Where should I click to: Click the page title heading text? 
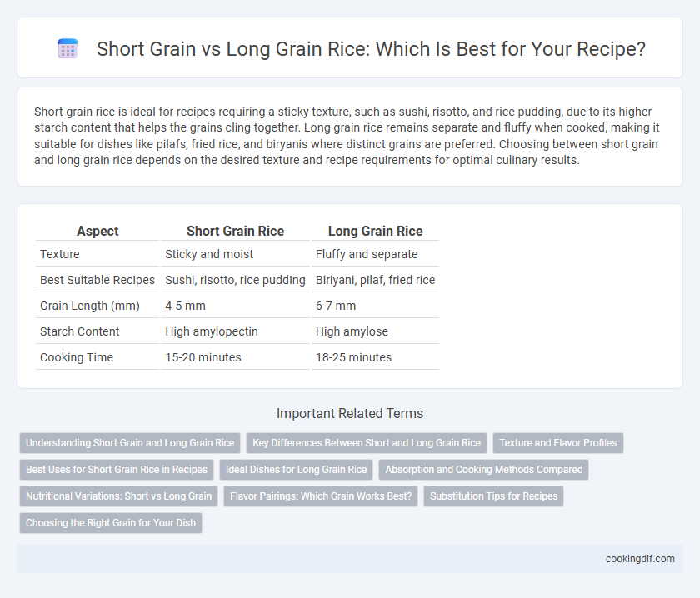pos(371,48)
